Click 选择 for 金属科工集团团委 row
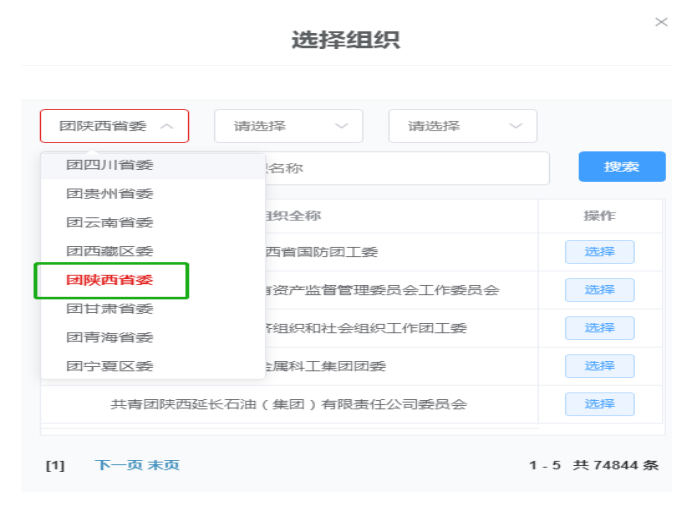This screenshot has height=515, width=692. click(599, 366)
